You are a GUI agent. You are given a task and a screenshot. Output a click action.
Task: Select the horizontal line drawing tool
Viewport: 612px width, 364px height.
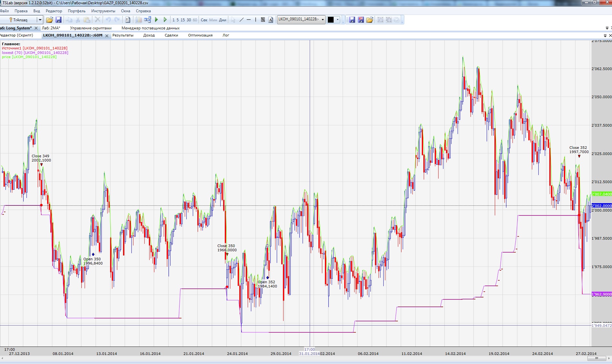pos(249,20)
